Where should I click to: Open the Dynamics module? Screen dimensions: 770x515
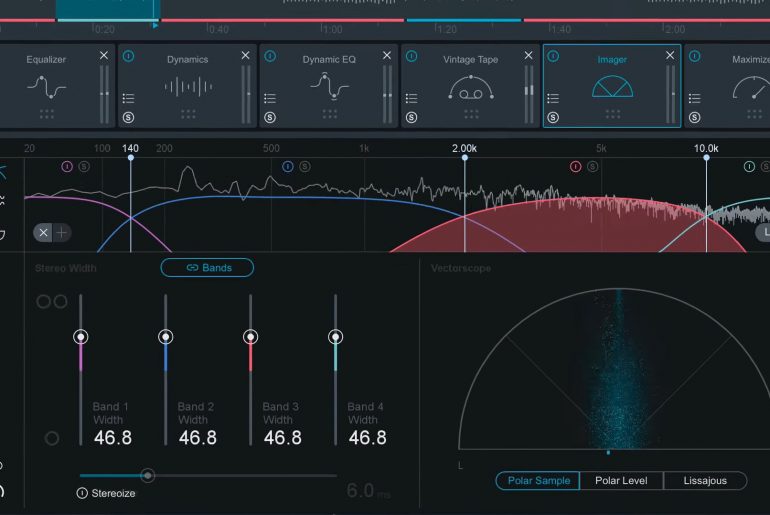click(187, 87)
